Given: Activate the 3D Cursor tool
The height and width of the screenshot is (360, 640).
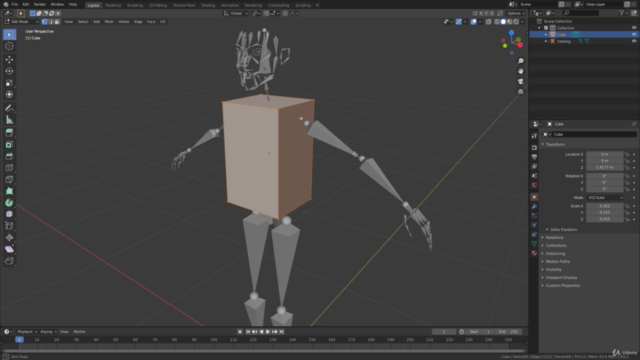Looking at the screenshot, I should 9,46.
